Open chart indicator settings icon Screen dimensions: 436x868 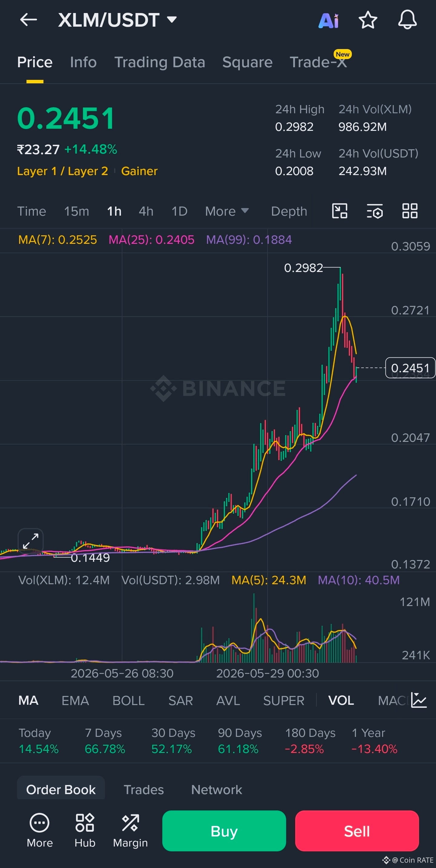[375, 211]
